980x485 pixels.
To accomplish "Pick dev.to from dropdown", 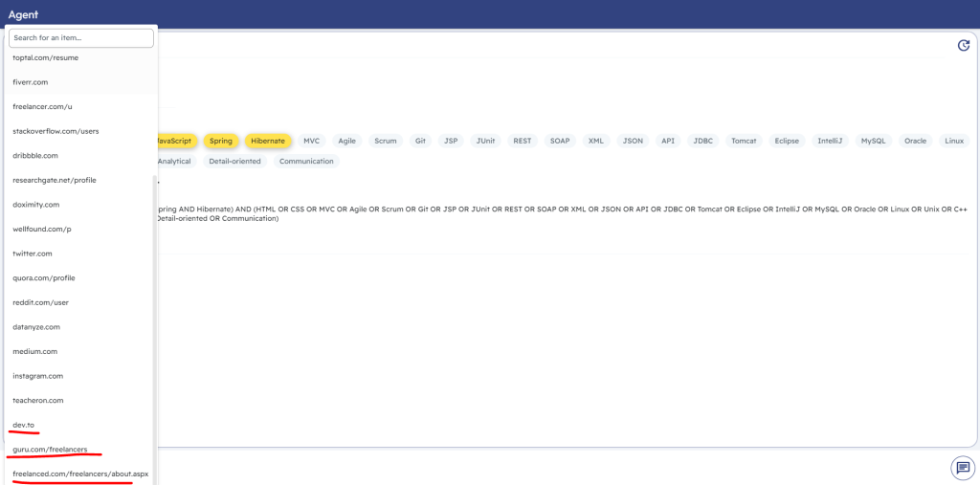I will [x=81, y=425].
